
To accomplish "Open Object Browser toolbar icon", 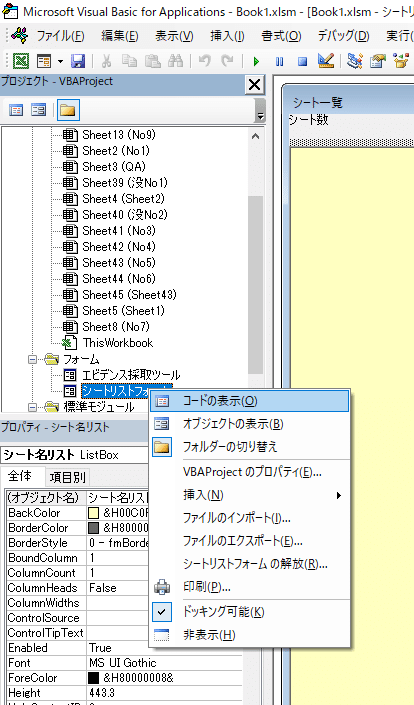I will coord(400,61).
